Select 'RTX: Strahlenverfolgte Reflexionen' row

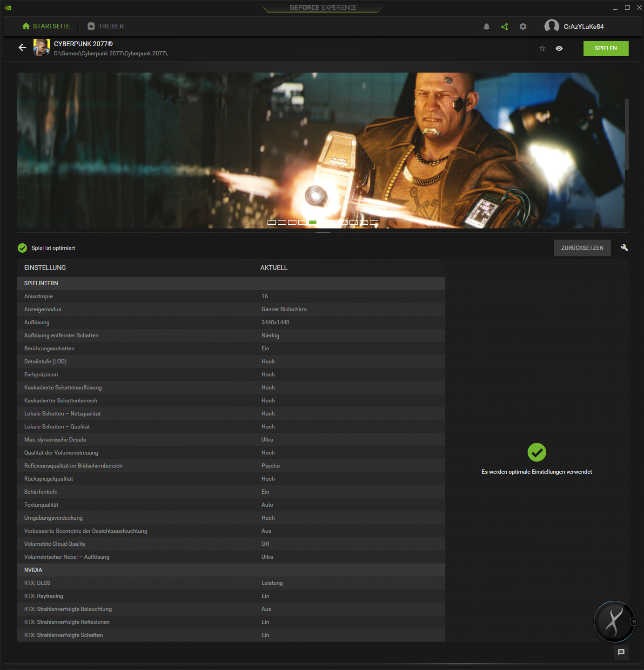coord(231,622)
